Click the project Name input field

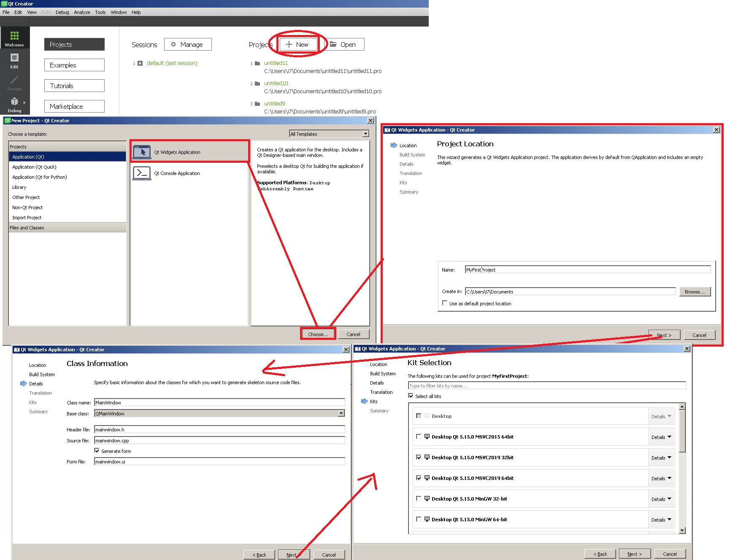click(x=588, y=269)
